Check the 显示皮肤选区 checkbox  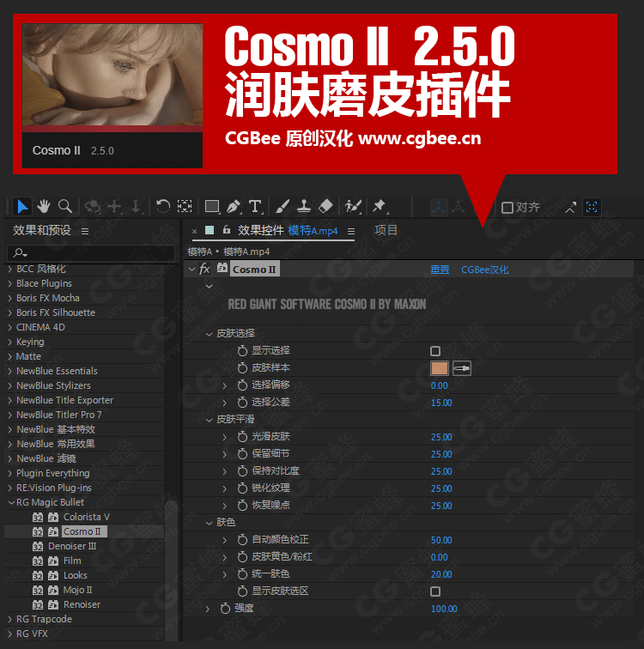[x=435, y=591]
